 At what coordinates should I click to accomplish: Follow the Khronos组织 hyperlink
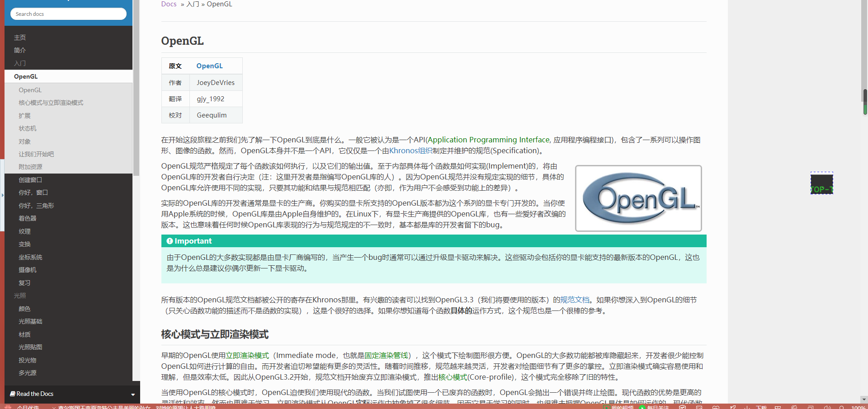[x=410, y=151]
